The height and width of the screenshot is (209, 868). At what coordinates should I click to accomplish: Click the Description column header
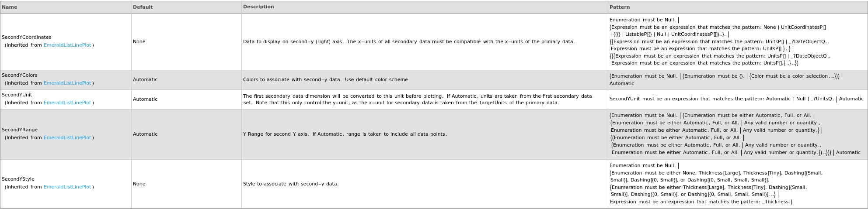[258, 7]
